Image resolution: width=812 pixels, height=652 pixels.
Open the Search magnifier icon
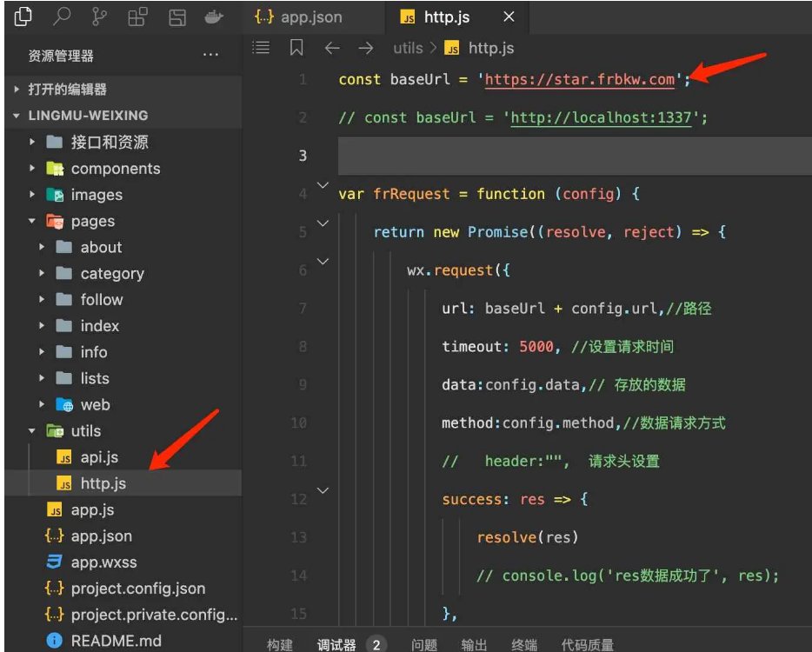click(x=62, y=17)
